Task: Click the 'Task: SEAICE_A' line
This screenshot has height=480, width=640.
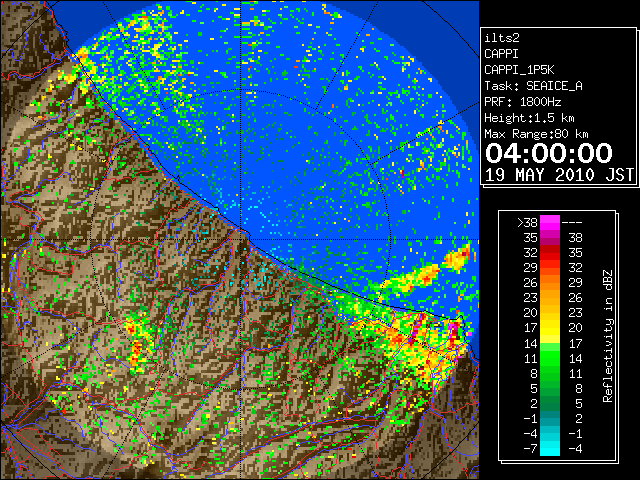Action: coord(533,86)
